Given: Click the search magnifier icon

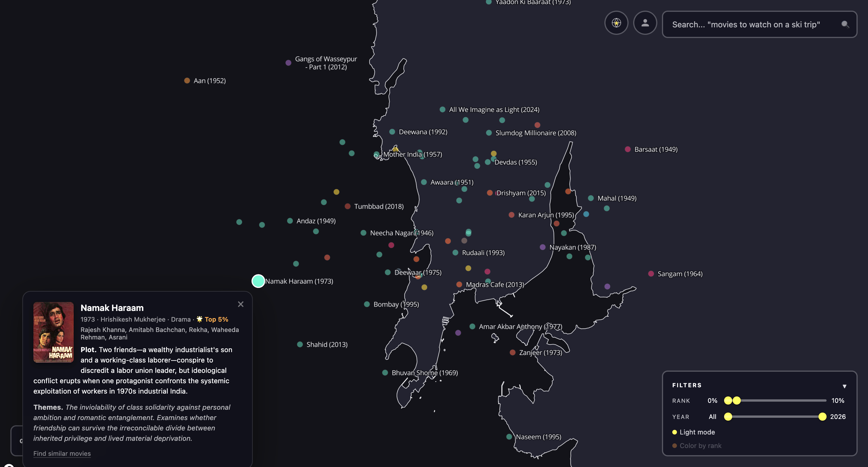Looking at the screenshot, I should click(845, 24).
